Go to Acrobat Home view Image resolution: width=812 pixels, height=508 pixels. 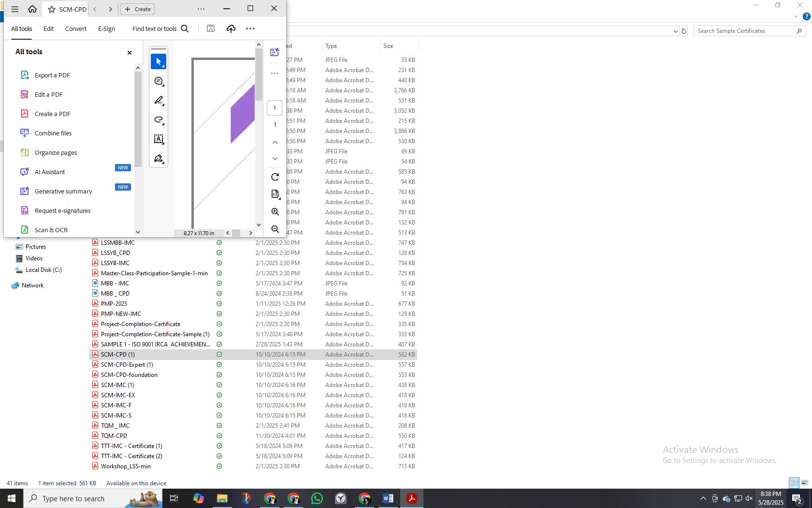tap(32, 9)
